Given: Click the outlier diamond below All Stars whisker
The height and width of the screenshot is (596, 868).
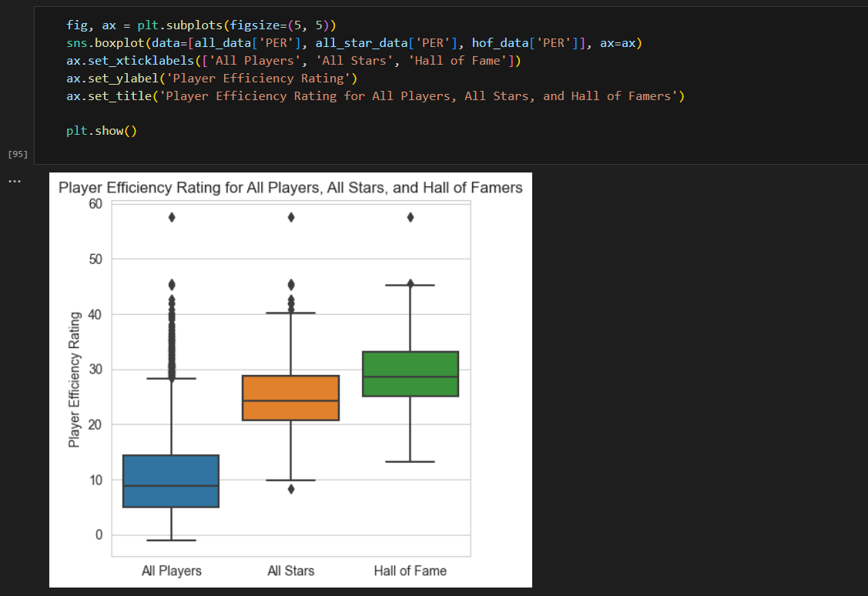Looking at the screenshot, I should click(x=291, y=489).
